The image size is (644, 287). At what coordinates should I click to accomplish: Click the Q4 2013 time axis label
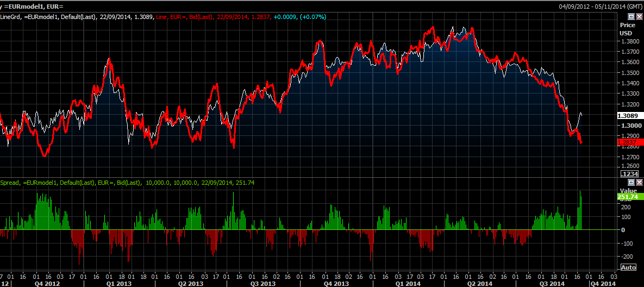tap(335, 284)
